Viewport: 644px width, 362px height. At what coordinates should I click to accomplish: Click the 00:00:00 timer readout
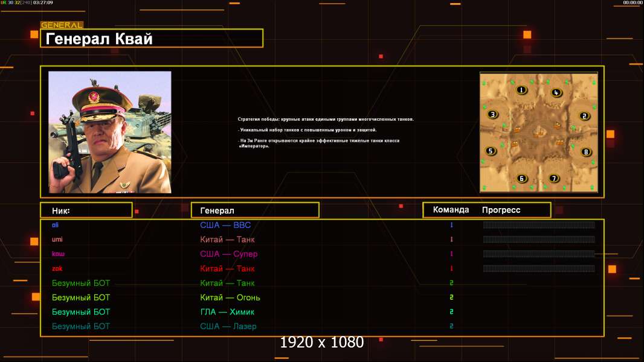[x=633, y=2]
